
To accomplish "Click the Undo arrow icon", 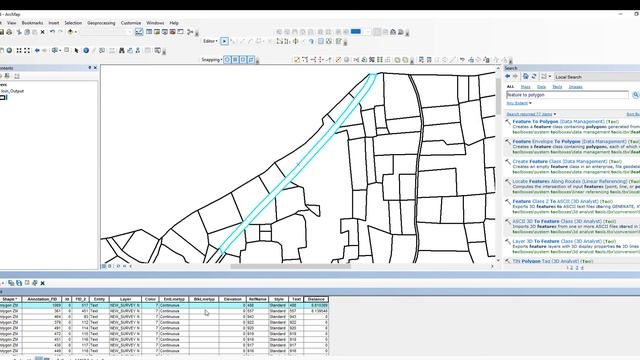I will pos(52,32).
